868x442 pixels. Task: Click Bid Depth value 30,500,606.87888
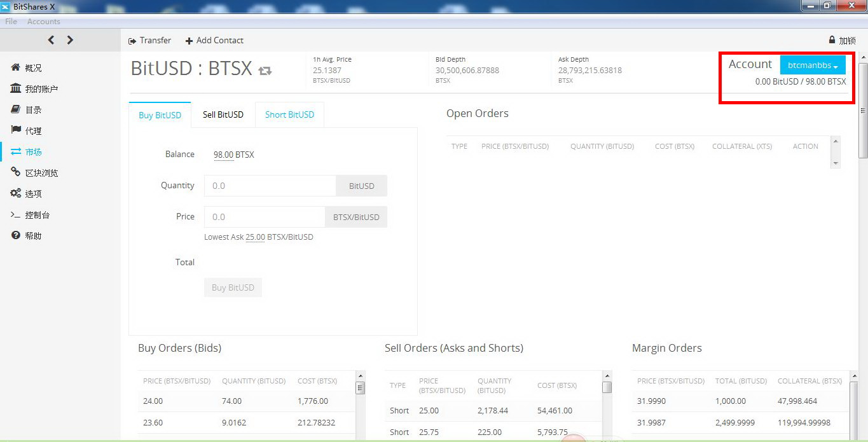pos(467,71)
